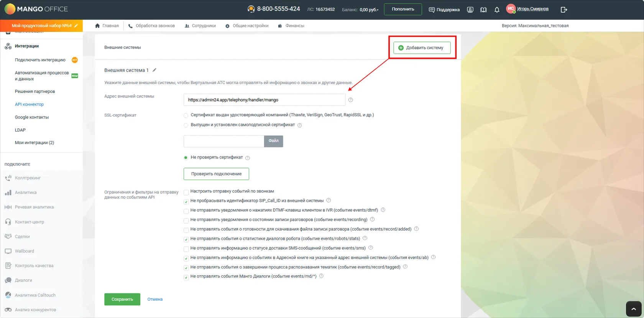Click the Сохранить button
Image resolution: width=644 pixels, height=318 pixels.
(122, 299)
